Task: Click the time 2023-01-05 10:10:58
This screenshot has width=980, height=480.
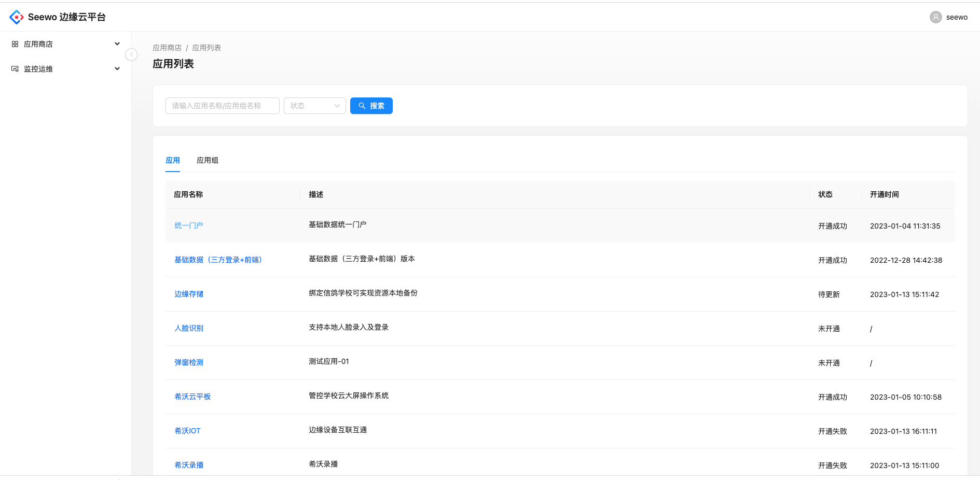Action: point(906,397)
